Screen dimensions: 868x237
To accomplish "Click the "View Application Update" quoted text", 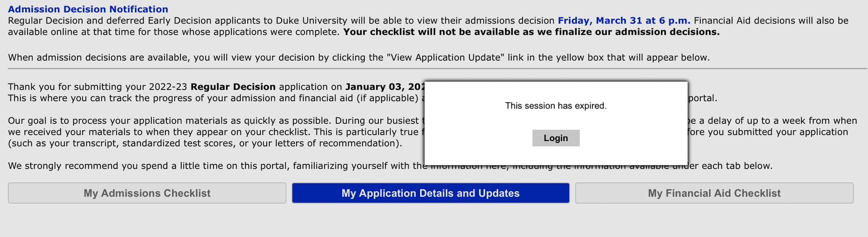I will (x=445, y=57).
